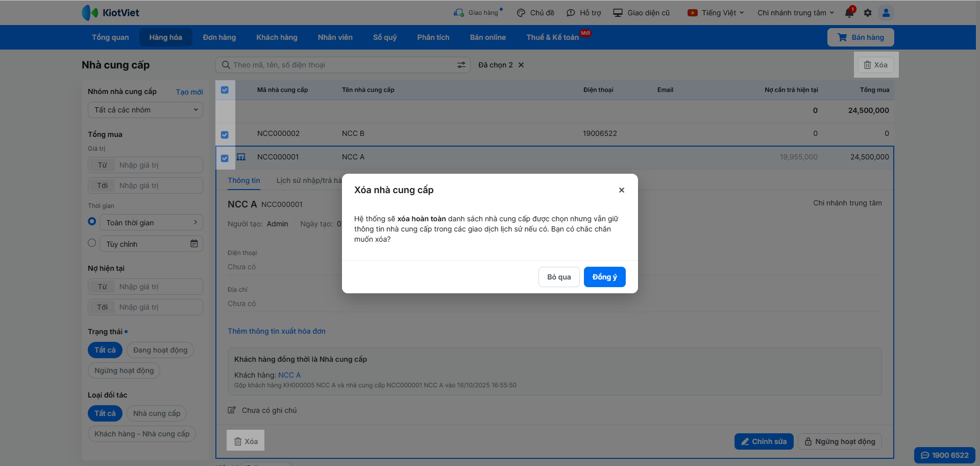The width and height of the screenshot is (980, 466).
Task: Open the notifications bell
Action: (x=849, y=13)
